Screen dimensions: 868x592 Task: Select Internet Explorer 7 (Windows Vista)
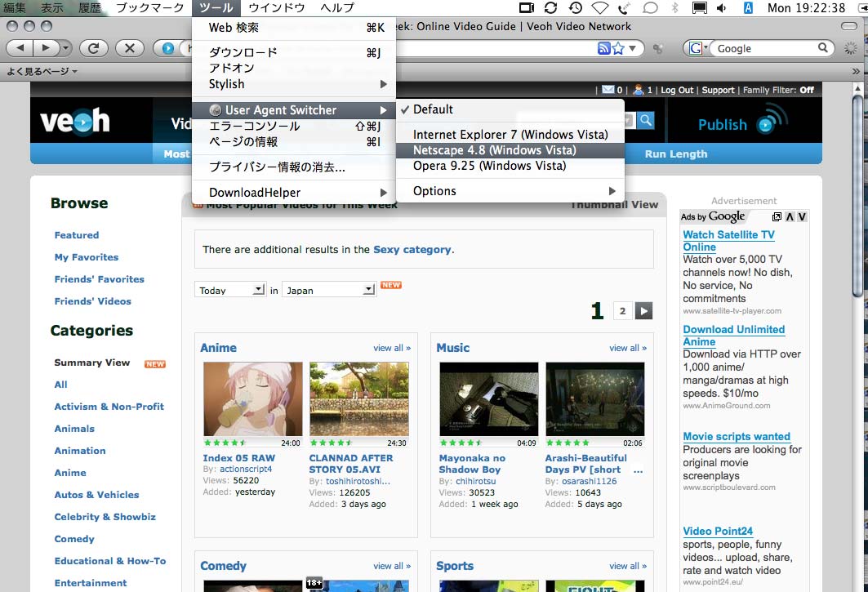click(510, 135)
